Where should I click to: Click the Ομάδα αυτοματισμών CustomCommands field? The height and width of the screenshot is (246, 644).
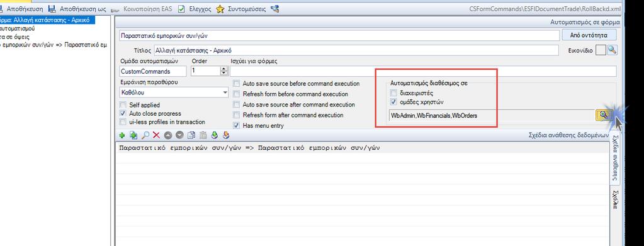click(x=152, y=71)
